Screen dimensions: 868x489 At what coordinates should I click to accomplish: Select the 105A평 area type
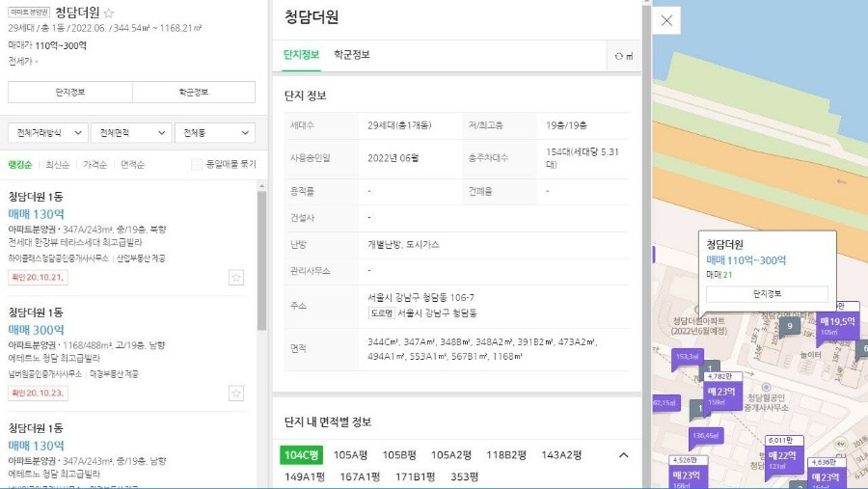click(x=350, y=455)
